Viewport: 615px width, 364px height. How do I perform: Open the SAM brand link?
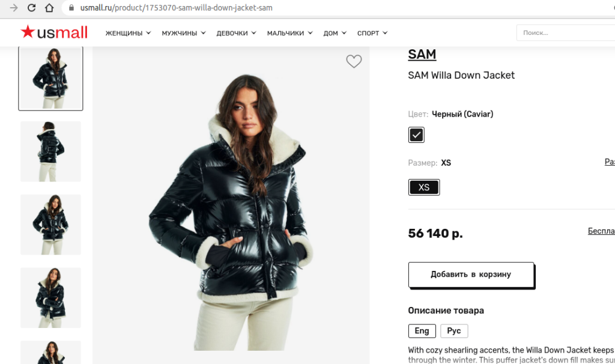[x=422, y=54]
